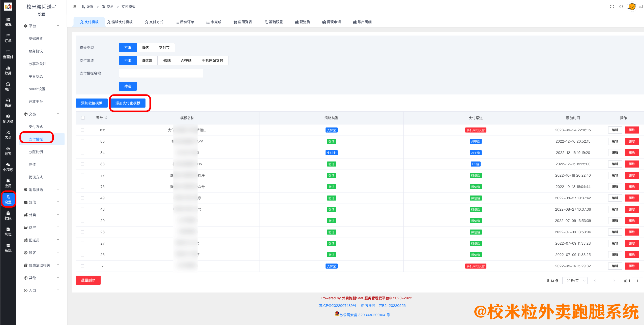This screenshot has width=644, height=325.
Task: Open the 20条/页 page size dropdown
Action: (575, 281)
